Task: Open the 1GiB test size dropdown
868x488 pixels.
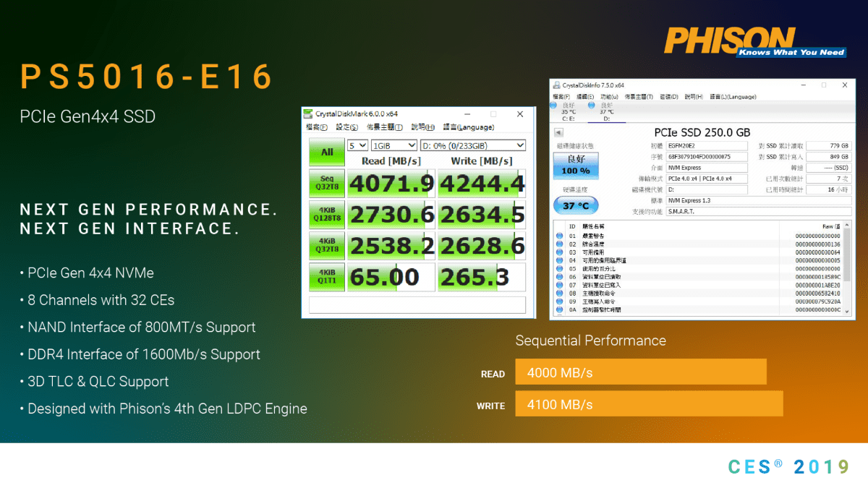Action: (x=393, y=145)
